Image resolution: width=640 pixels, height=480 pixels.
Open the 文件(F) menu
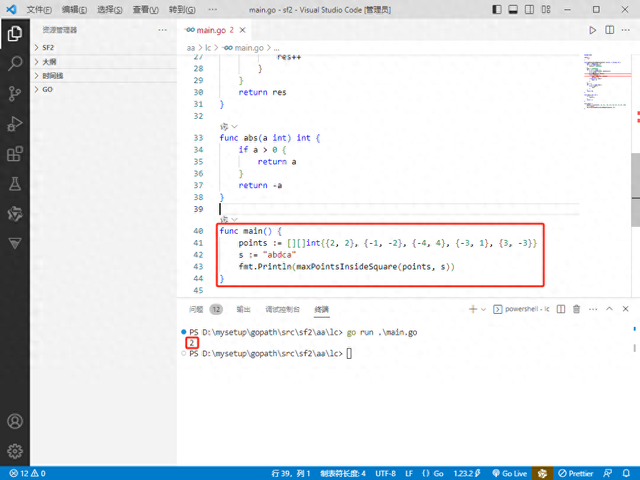click(x=39, y=10)
